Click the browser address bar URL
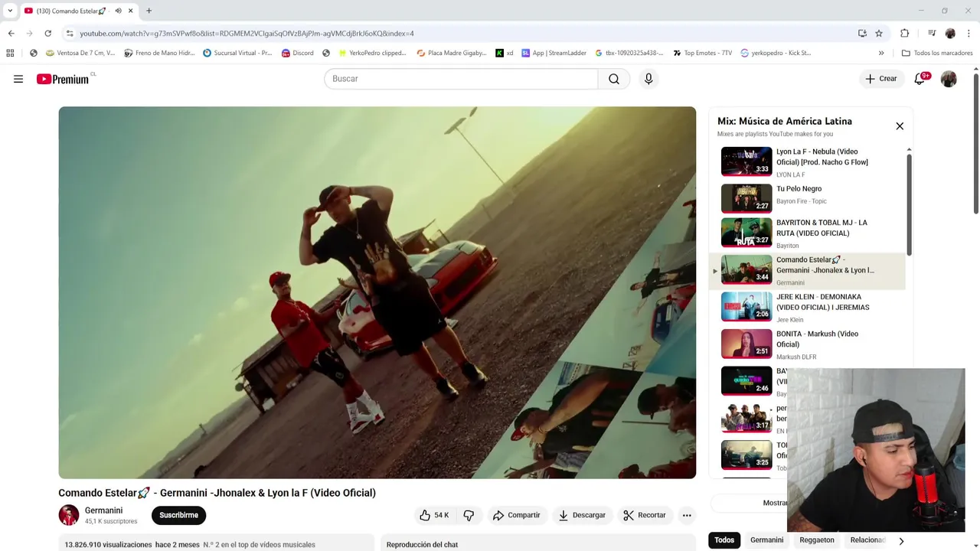Screen dimensions: 980x551 tap(247, 34)
